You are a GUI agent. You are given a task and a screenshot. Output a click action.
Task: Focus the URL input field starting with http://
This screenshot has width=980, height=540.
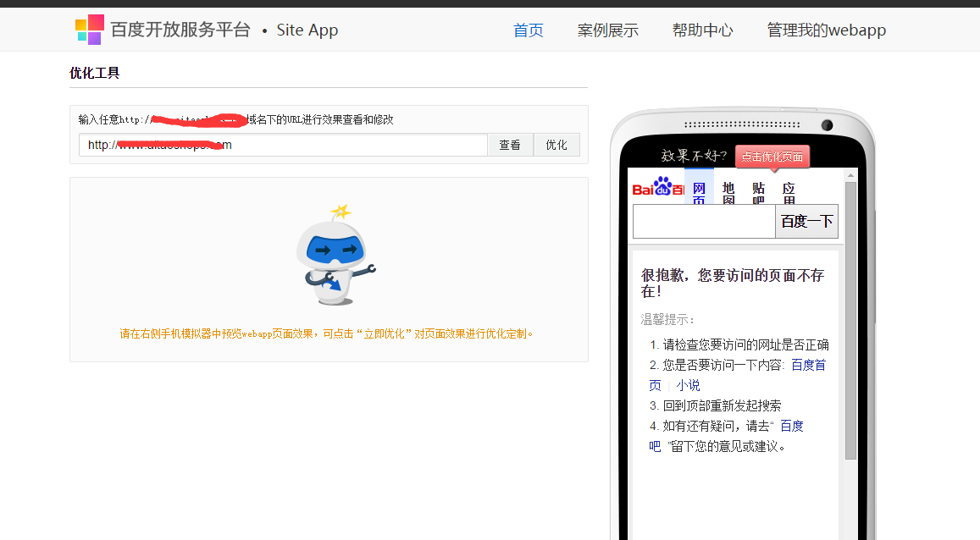click(283, 145)
